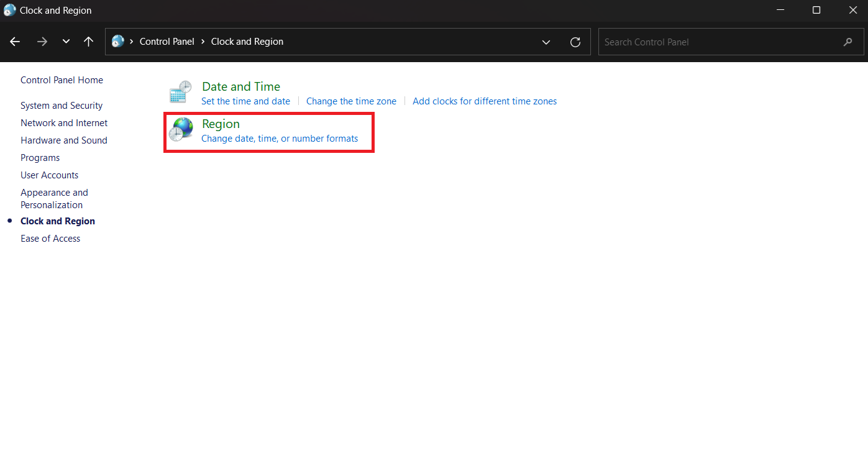Open Network and Internet category
This screenshot has height=453, width=868.
point(64,123)
